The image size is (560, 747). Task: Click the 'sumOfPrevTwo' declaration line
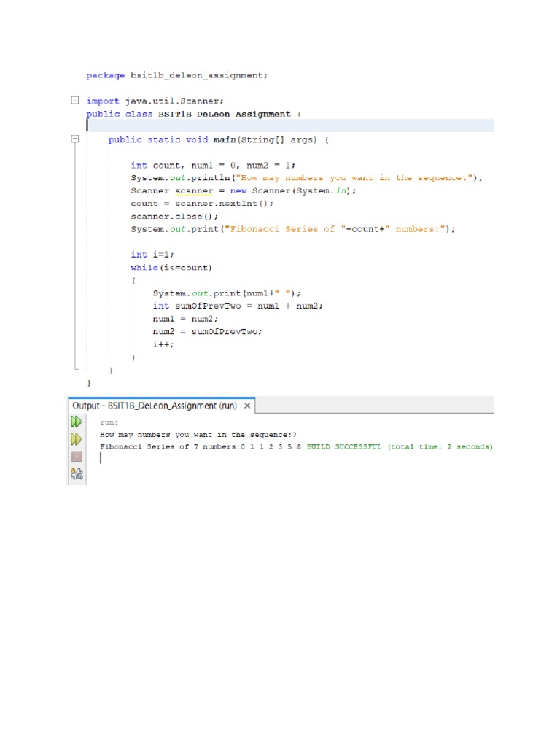237,306
